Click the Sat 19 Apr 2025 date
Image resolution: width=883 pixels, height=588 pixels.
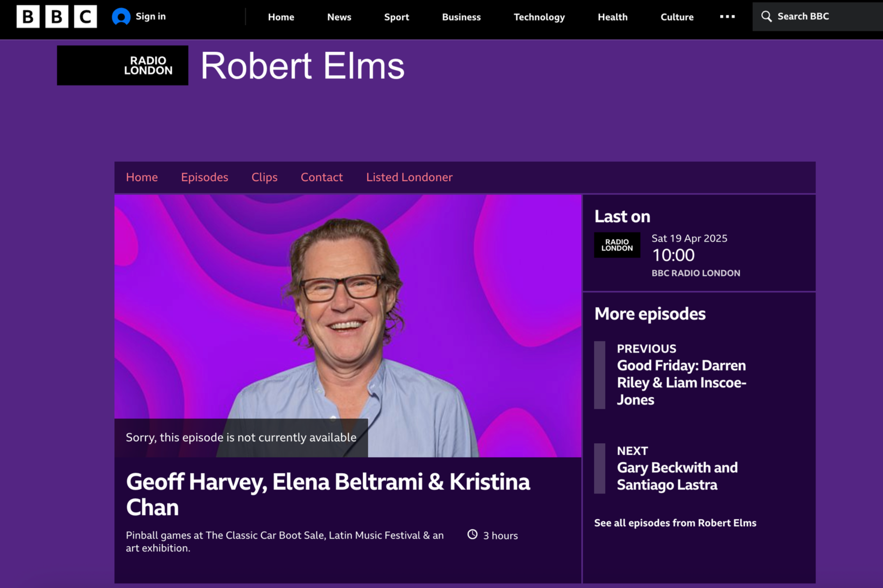[689, 238]
